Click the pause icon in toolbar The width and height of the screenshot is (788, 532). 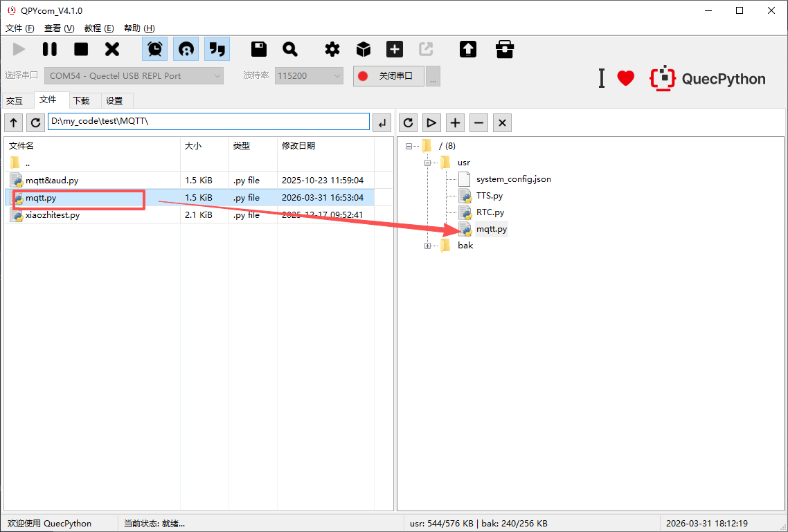click(x=50, y=49)
